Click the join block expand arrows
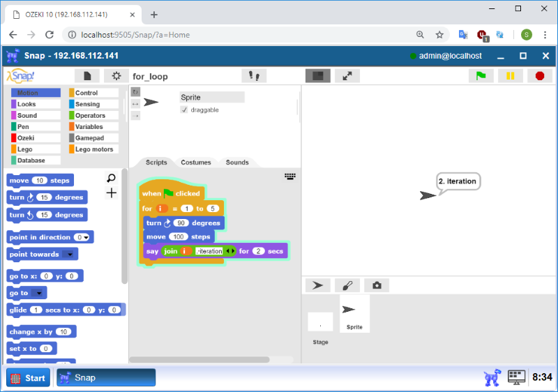Screen dimensions: 558x392 (x=230, y=251)
